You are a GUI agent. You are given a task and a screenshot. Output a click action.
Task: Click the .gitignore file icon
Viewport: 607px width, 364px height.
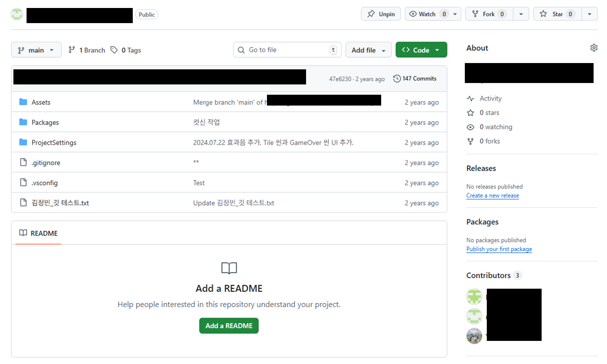pos(23,162)
